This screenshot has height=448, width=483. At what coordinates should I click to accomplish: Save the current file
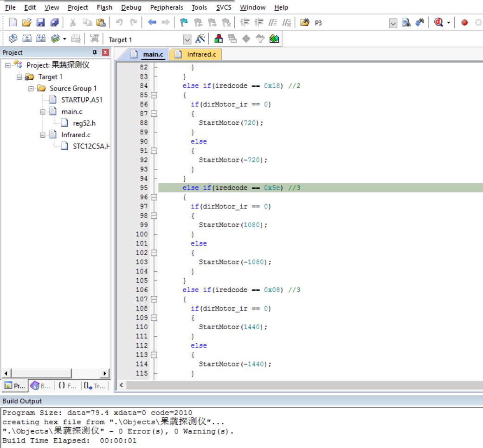(x=40, y=22)
